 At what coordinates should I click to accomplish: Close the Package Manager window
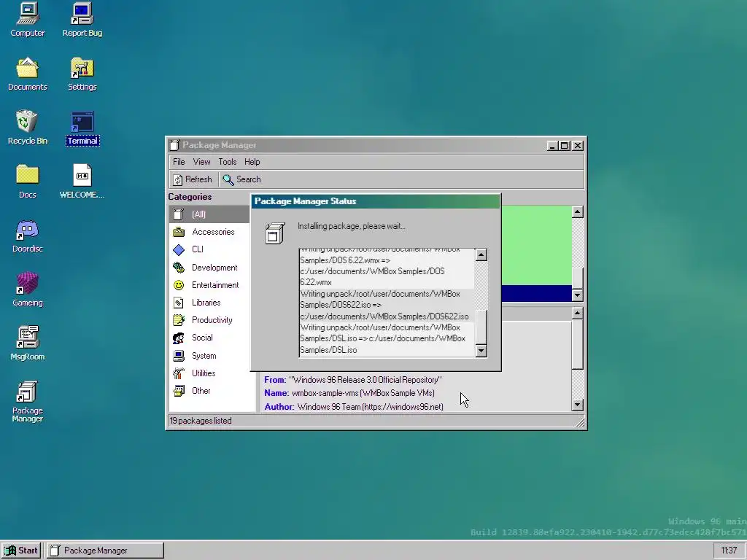coord(578,146)
